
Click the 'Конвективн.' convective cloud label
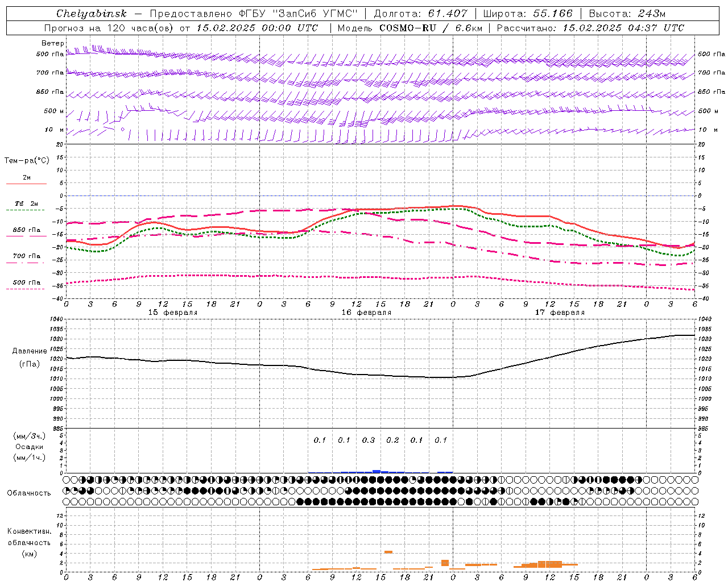pyautogui.click(x=30, y=531)
